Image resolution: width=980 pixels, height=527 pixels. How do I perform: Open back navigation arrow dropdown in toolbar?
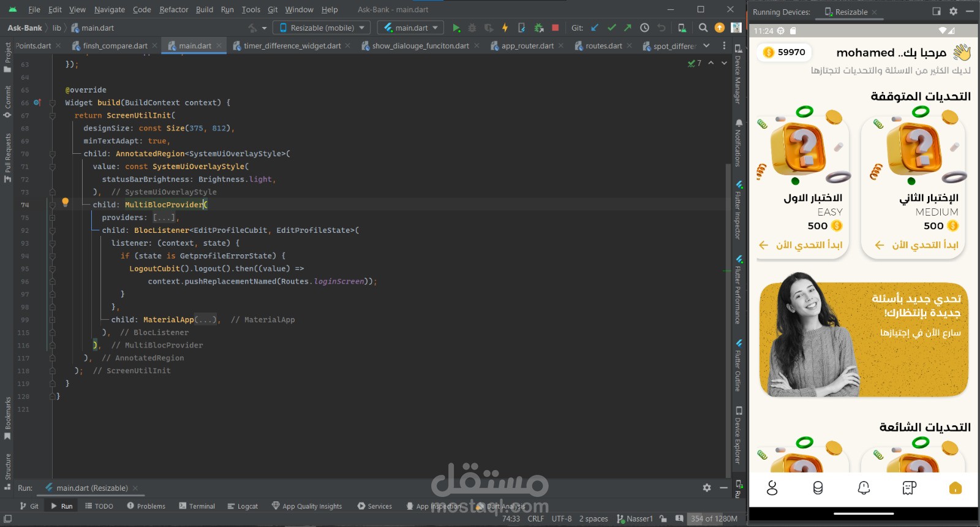[x=265, y=28]
